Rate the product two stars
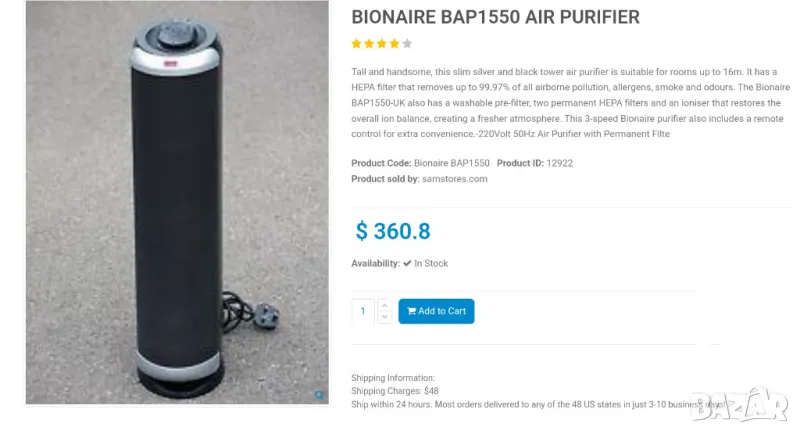 tap(369, 44)
